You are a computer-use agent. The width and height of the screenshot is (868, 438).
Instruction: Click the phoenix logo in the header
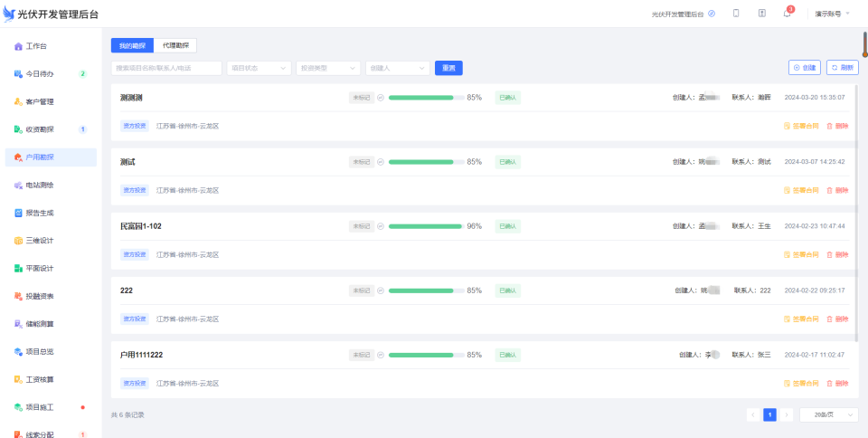9,14
